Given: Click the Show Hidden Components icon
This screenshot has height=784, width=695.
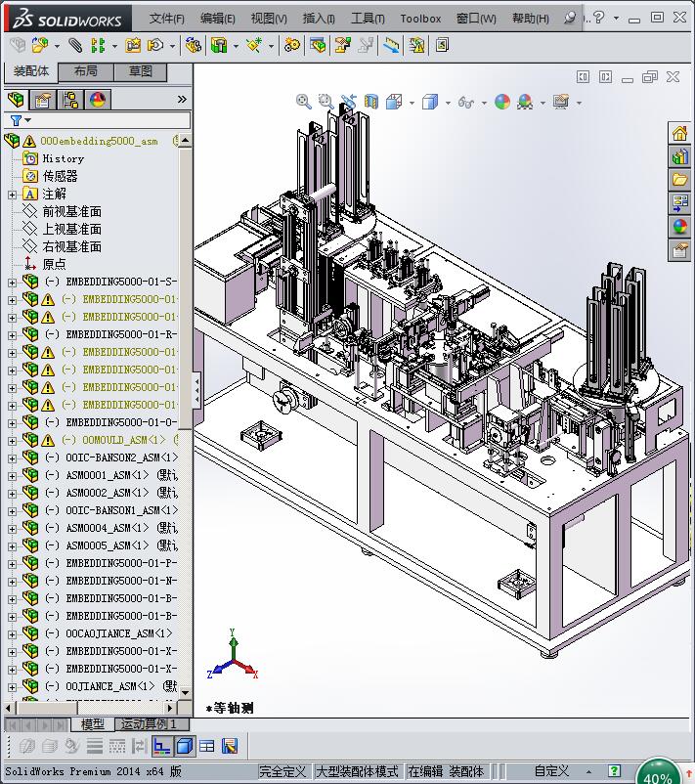Looking at the screenshot, I should [194, 46].
